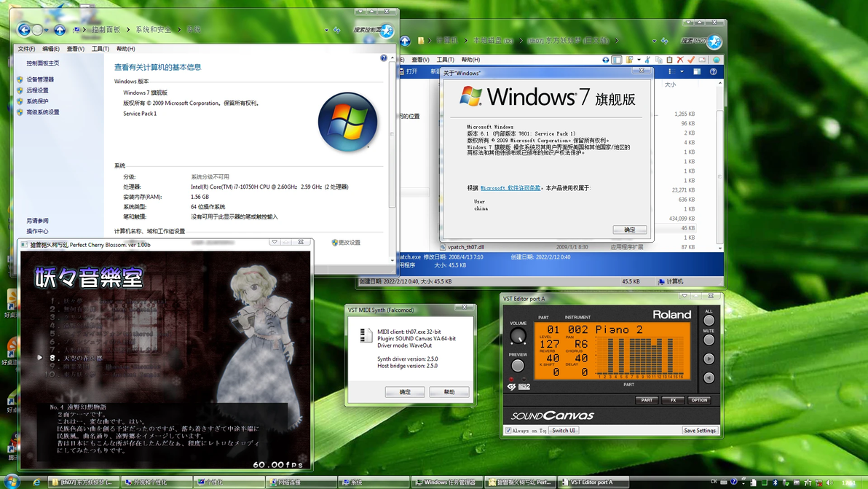Open the view options dropdown arrow in the explorer command bar
Viewport: 868px width, 489px height.
(x=682, y=71)
